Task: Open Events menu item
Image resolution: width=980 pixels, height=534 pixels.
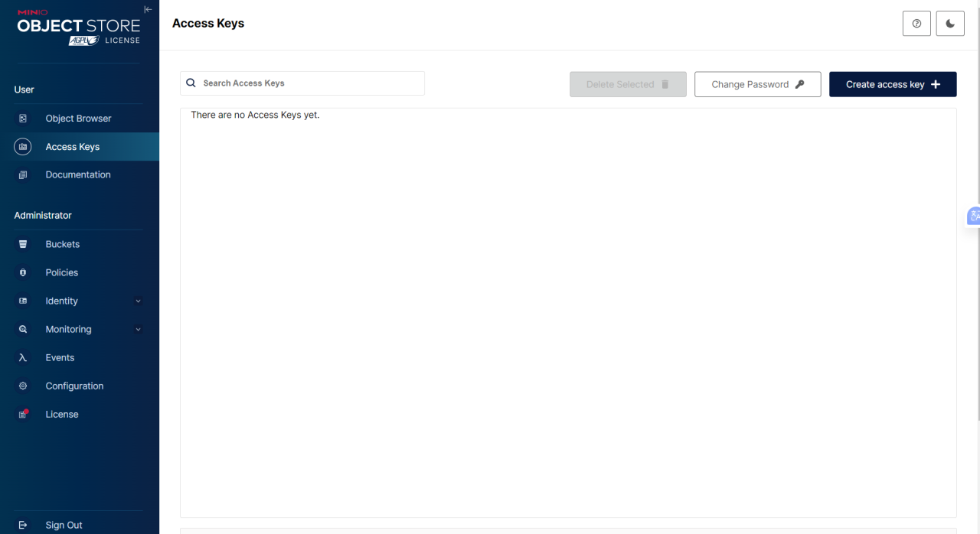Action: (x=79, y=358)
